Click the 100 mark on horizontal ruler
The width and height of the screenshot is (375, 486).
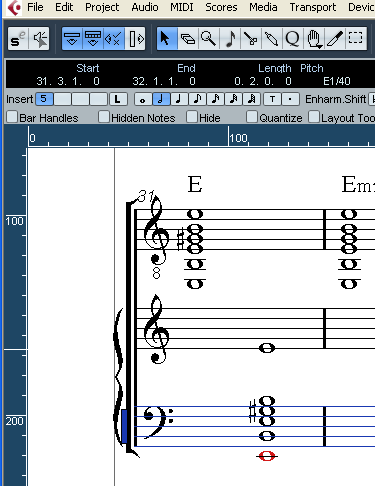[x=239, y=138]
